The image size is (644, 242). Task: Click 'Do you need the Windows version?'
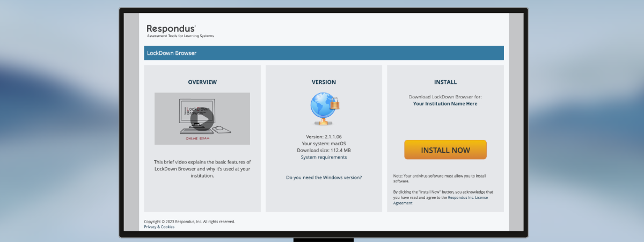click(x=324, y=177)
